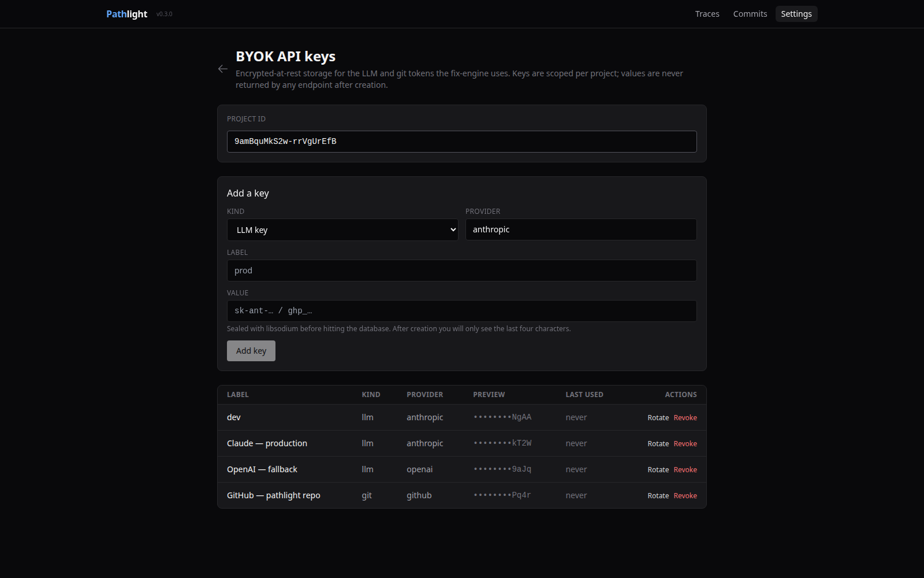
Task: Revoke the GitHub — pathlight repo key
Action: (x=685, y=495)
